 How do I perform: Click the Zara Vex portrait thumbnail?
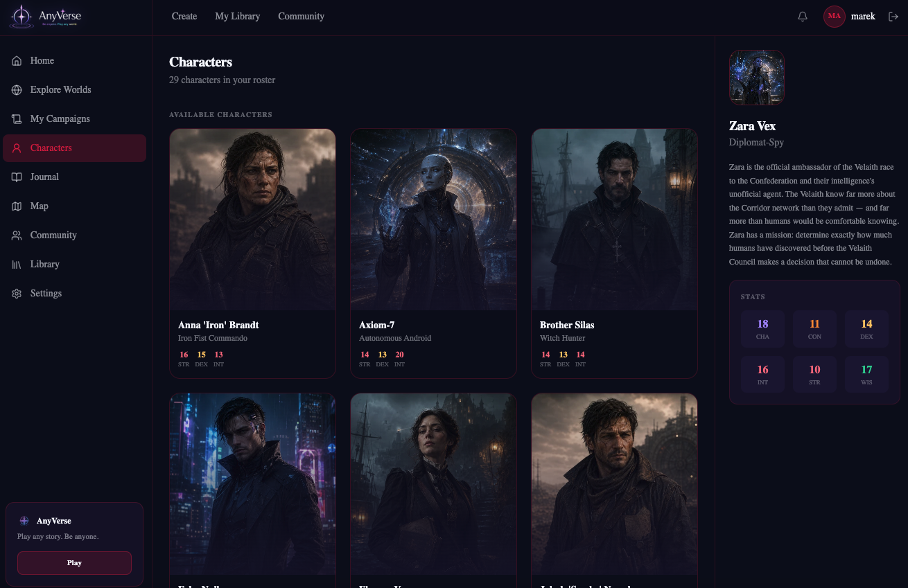click(757, 78)
